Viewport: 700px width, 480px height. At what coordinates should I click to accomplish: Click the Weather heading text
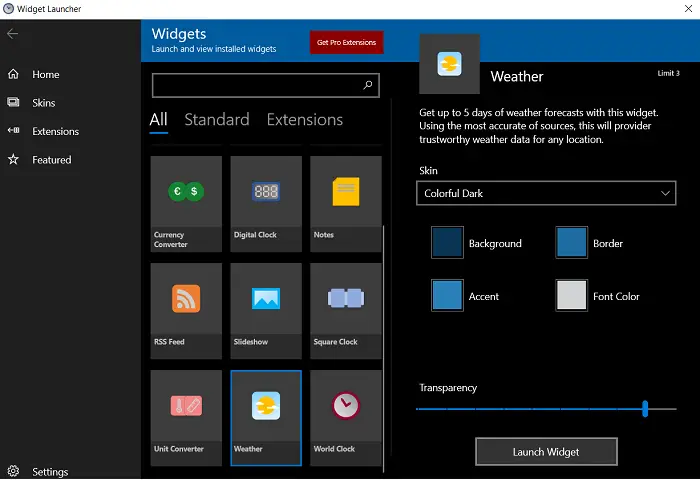(x=517, y=77)
